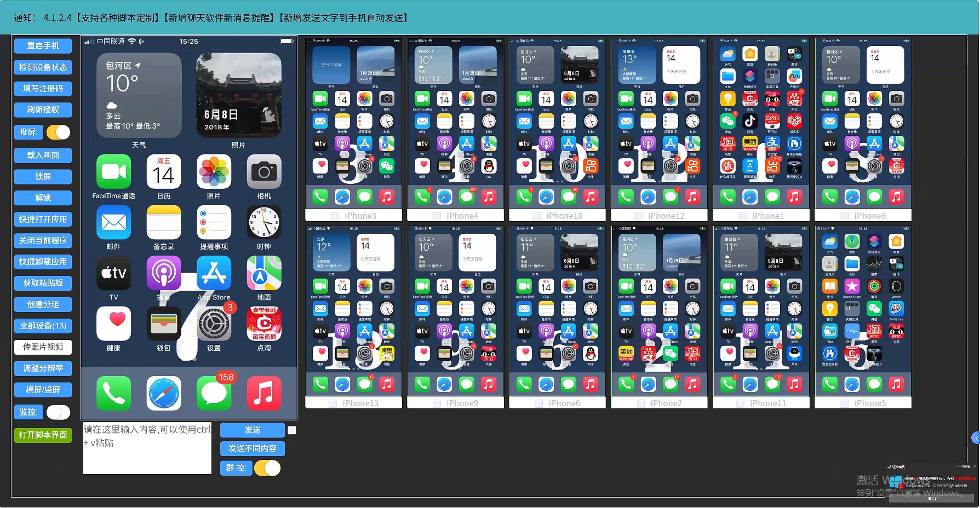Check the iPhone12 device checkbox

tap(638, 216)
